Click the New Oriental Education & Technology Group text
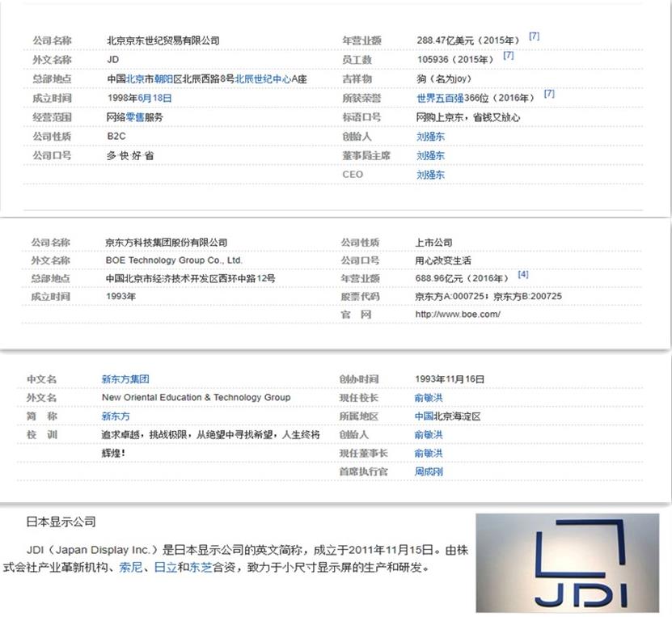 pos(196,398)
